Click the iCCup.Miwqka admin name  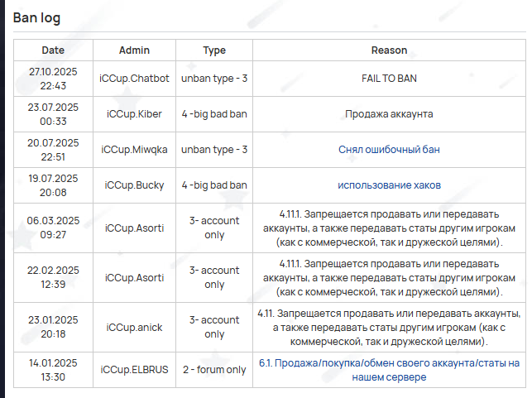[134, 150]
